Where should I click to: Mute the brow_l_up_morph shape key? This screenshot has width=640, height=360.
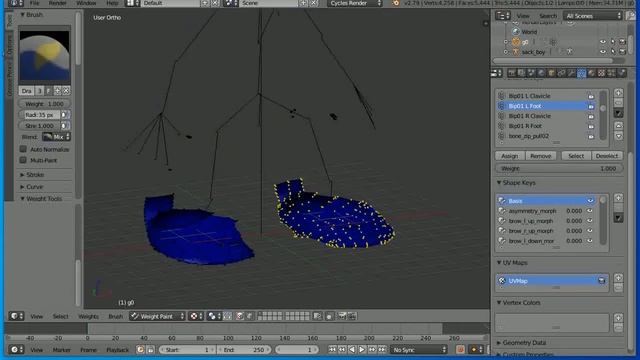pos(590,221)
